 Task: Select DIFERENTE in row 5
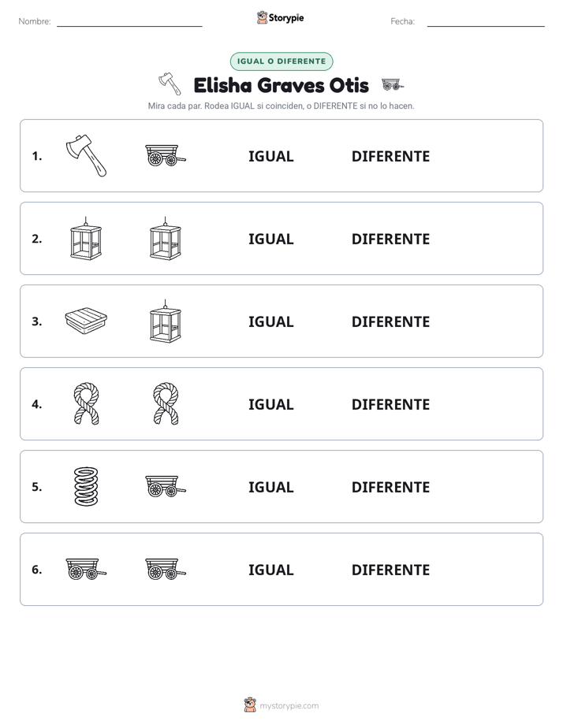390,487
